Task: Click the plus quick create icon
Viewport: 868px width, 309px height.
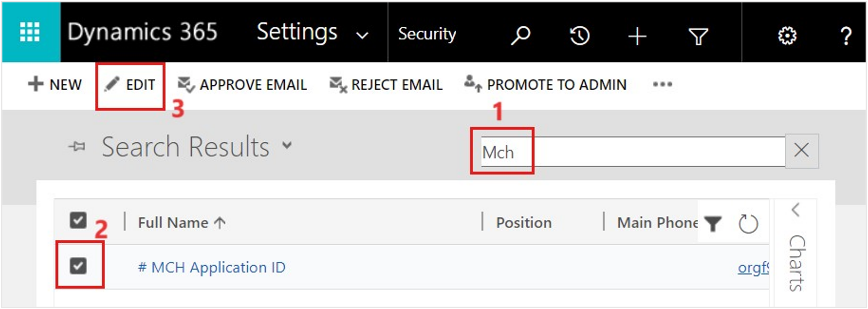Action: tap(637, 36)
